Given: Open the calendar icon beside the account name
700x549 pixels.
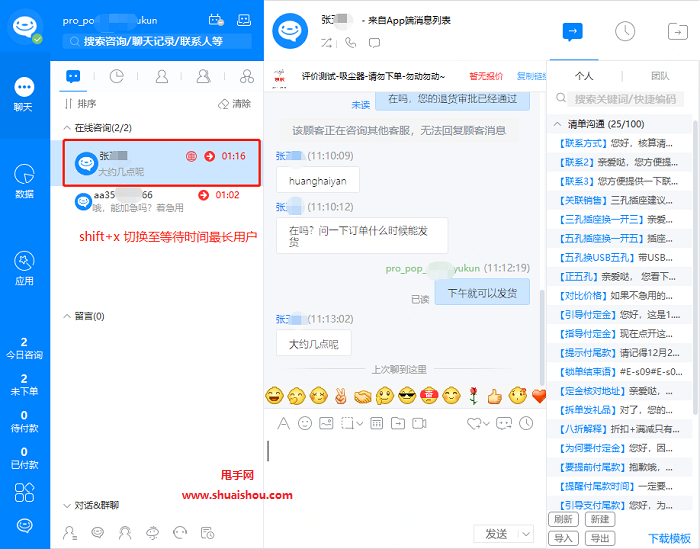Looking at the screenshot, I should click(x=216, y=20).
